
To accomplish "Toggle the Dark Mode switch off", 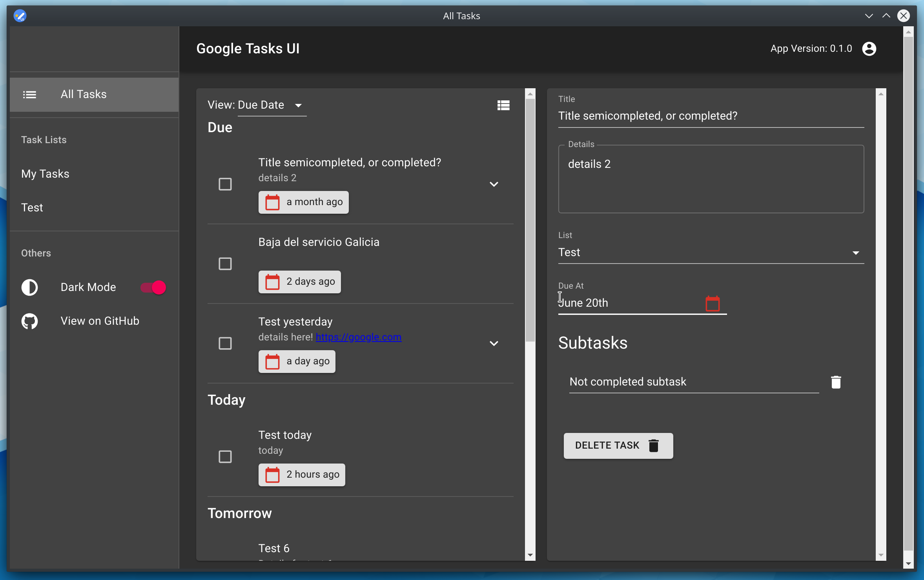I will click(x=153, y=287).
